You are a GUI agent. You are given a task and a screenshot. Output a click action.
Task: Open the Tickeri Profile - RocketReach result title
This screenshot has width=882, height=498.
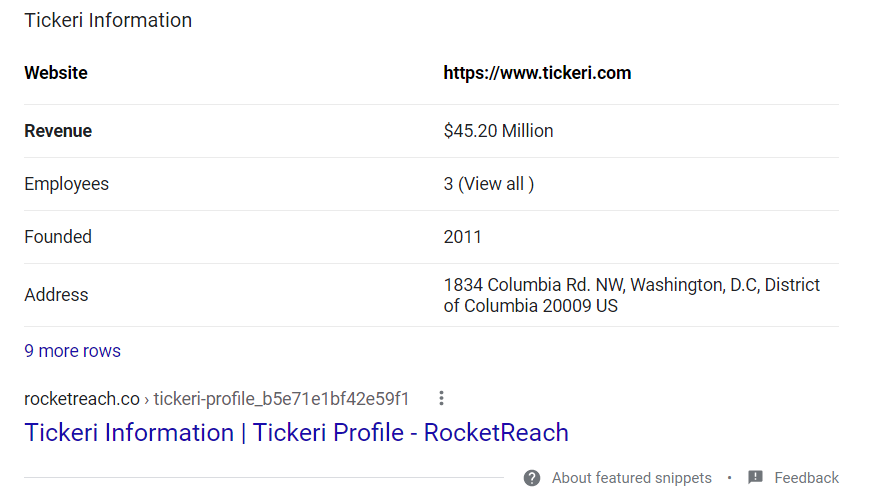tap(296, 433)
